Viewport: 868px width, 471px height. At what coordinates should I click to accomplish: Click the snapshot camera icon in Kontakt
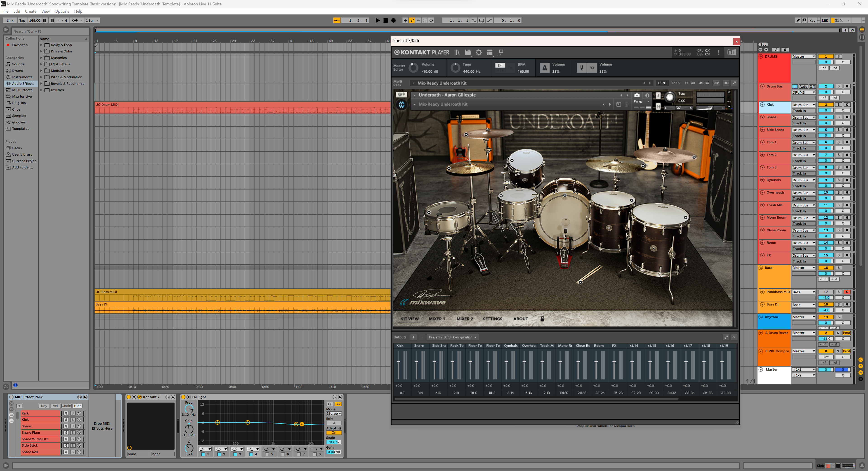pos(637,95)
